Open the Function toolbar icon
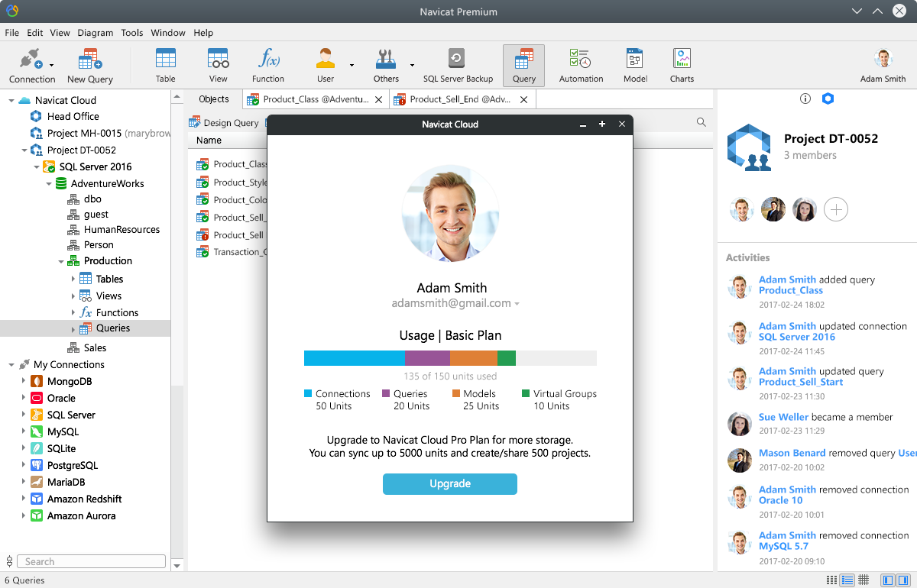 click(x=268, y=66)
